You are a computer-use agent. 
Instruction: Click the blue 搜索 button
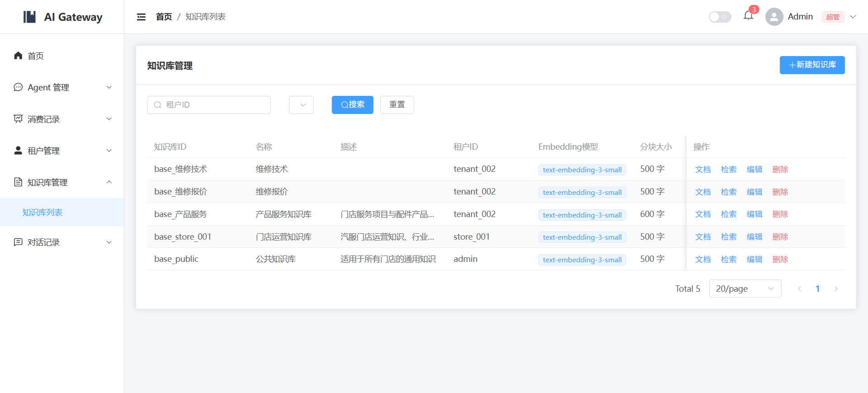pyautogui.click(x=353, y=105)
